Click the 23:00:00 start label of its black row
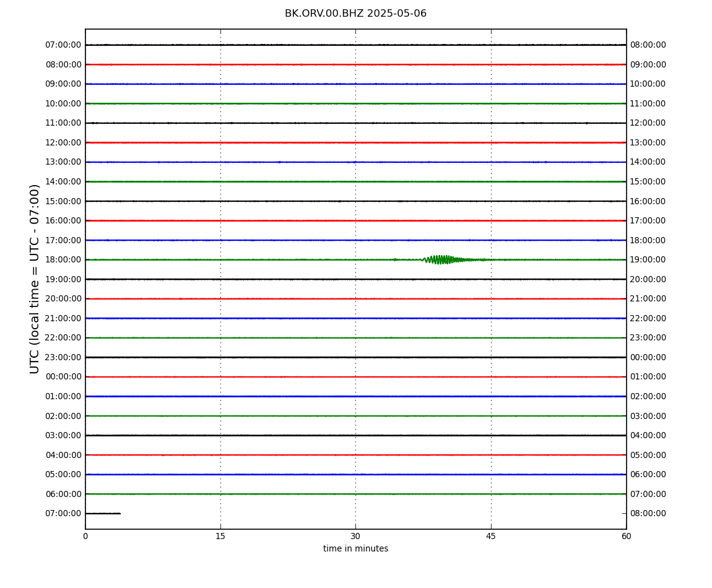Viewport: 712px width, 588px height. pos(63,357)
